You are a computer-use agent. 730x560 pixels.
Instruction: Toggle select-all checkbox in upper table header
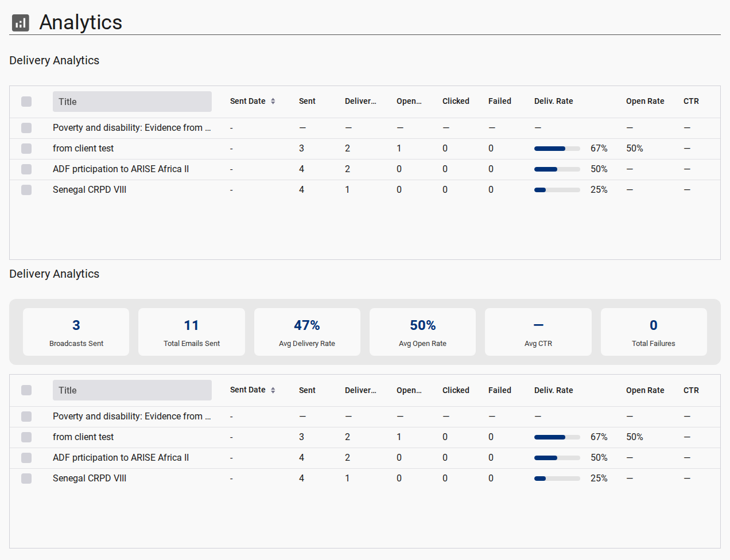[x=26, y=102]
